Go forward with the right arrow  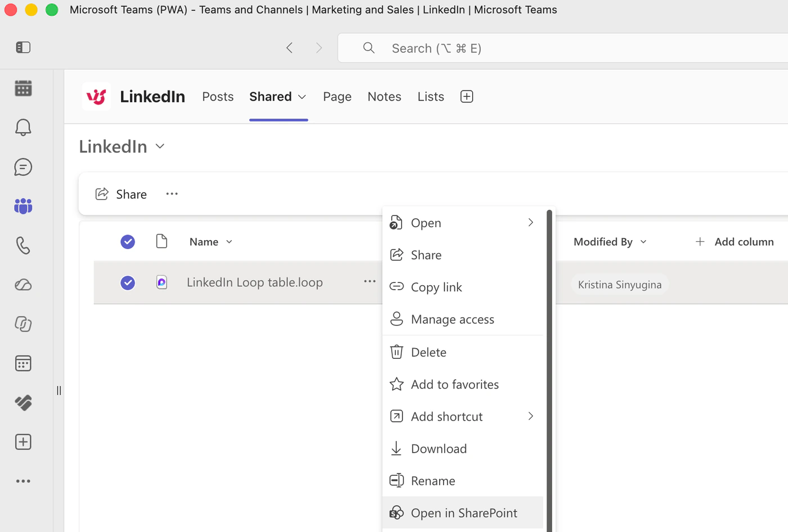pyautogui.click(x=319, y=48)
